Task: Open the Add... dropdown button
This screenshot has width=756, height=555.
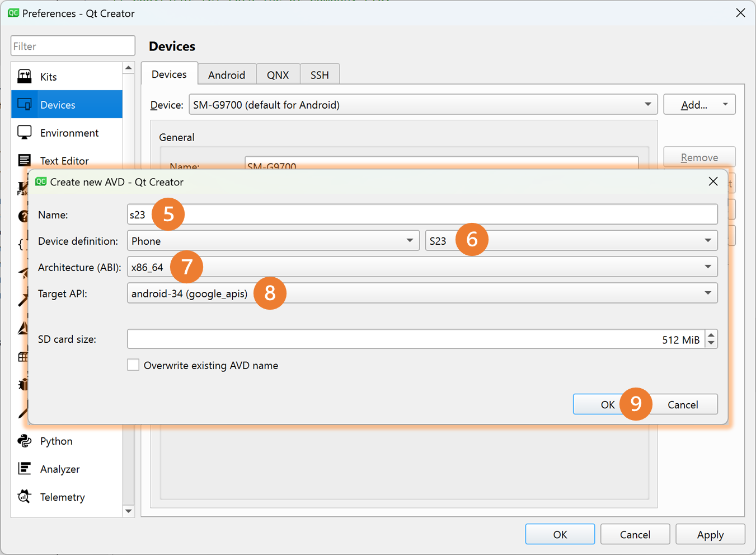Action: 699,105
